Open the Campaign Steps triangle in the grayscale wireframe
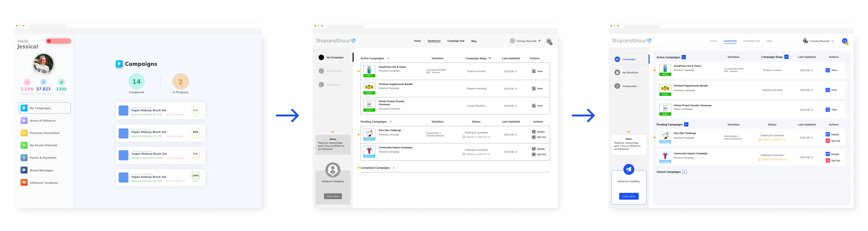 click(490, 58)
